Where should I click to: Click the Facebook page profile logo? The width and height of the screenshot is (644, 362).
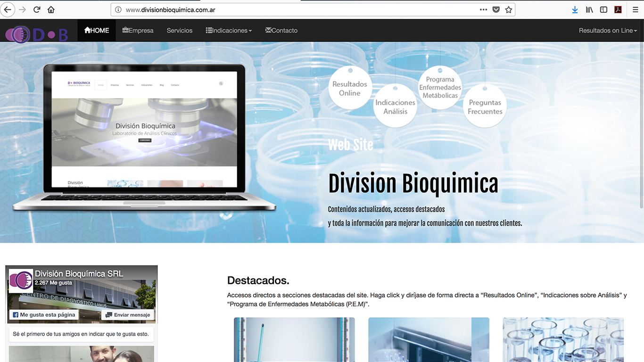tap(21, 280)
